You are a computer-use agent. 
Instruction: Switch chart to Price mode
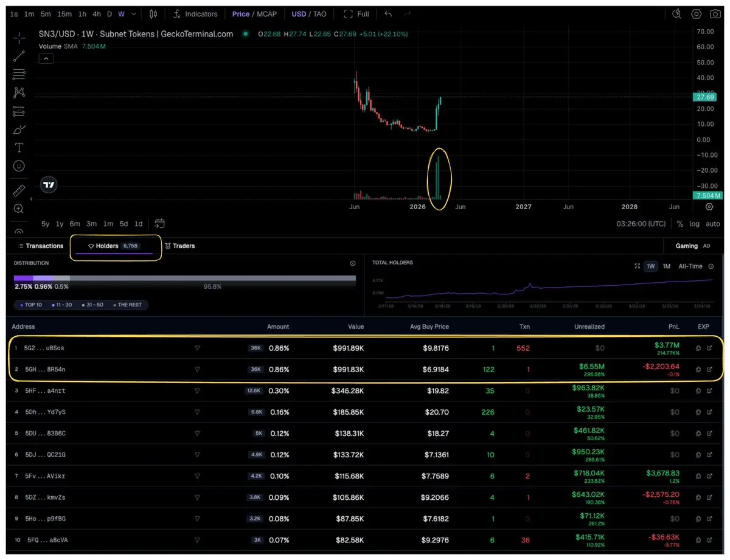241,14
